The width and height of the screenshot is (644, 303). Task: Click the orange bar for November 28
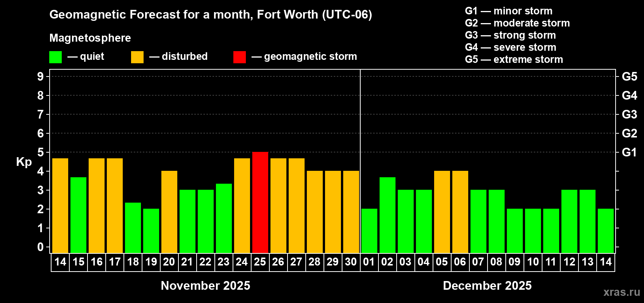[x=315, y=212]
